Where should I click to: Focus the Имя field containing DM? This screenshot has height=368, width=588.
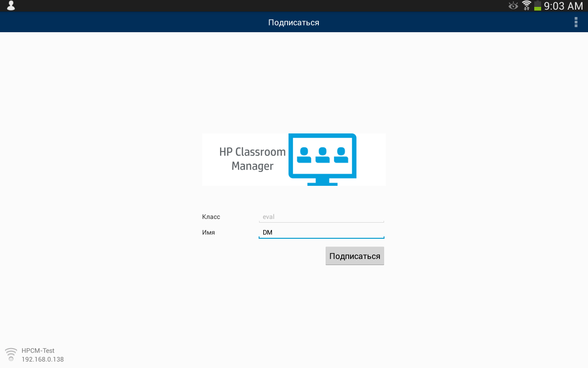322,232
